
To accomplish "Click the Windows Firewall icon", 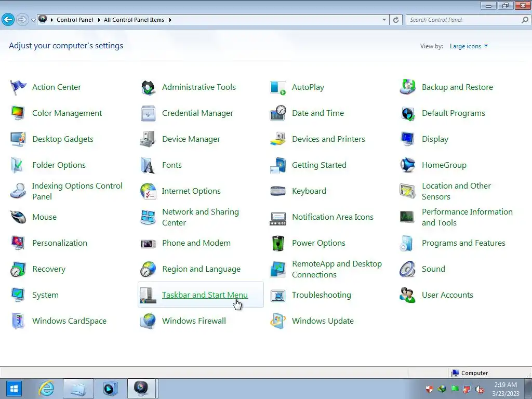I will 148,321.
